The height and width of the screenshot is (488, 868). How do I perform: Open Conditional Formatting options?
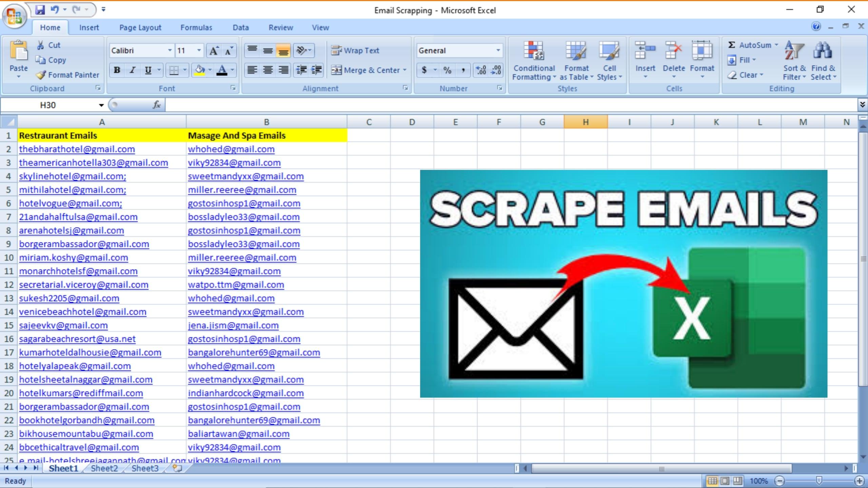(x=533, y=60)
